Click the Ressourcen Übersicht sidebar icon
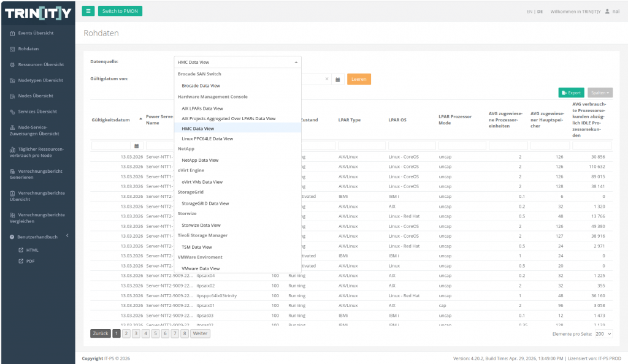The width and height of the screenshot is (628, 364). point(12,64)
